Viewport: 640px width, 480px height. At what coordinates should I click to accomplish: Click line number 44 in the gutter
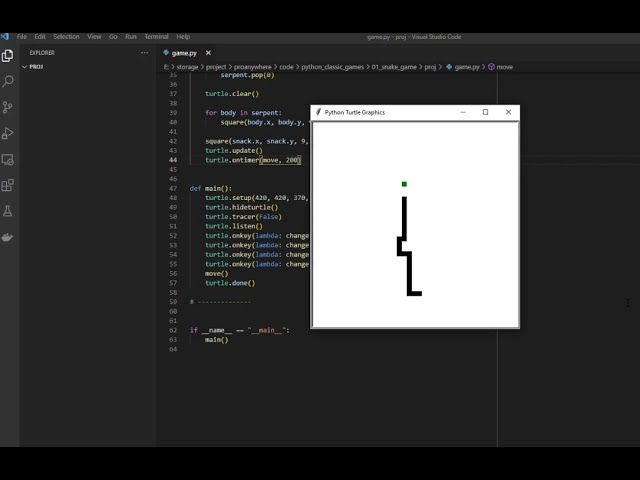(173, 160)
